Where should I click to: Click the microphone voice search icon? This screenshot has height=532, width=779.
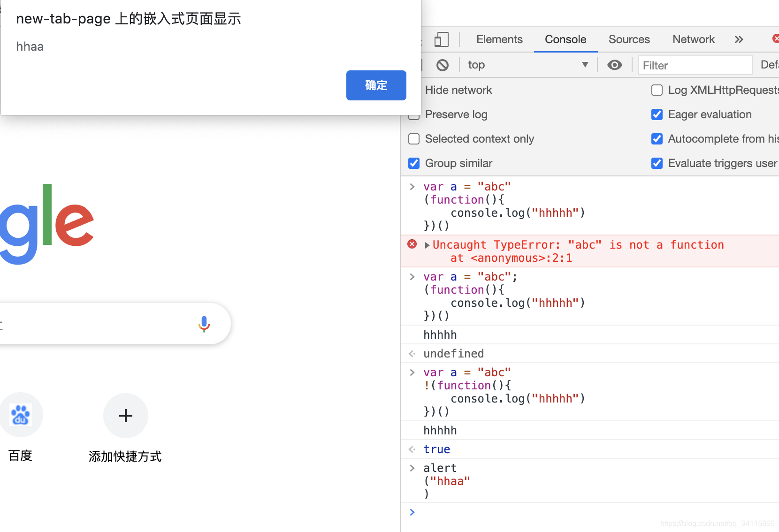204,324
